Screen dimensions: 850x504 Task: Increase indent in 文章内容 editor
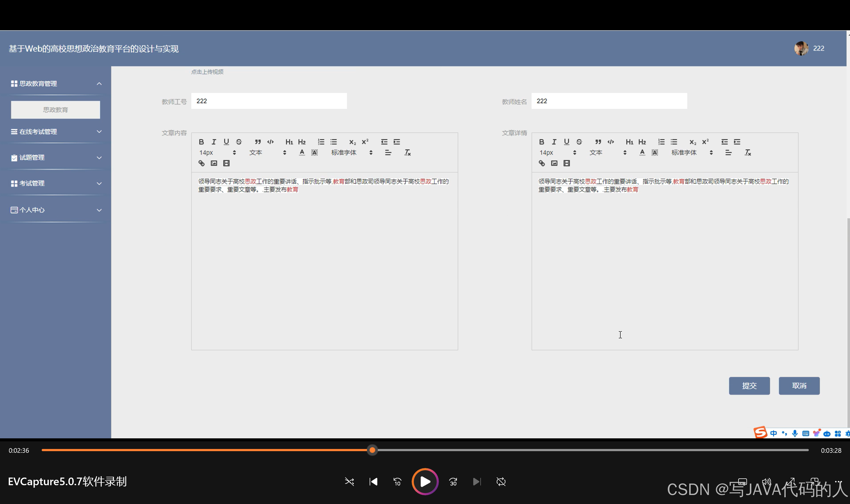pyautogui.click(x=397, y=142)
